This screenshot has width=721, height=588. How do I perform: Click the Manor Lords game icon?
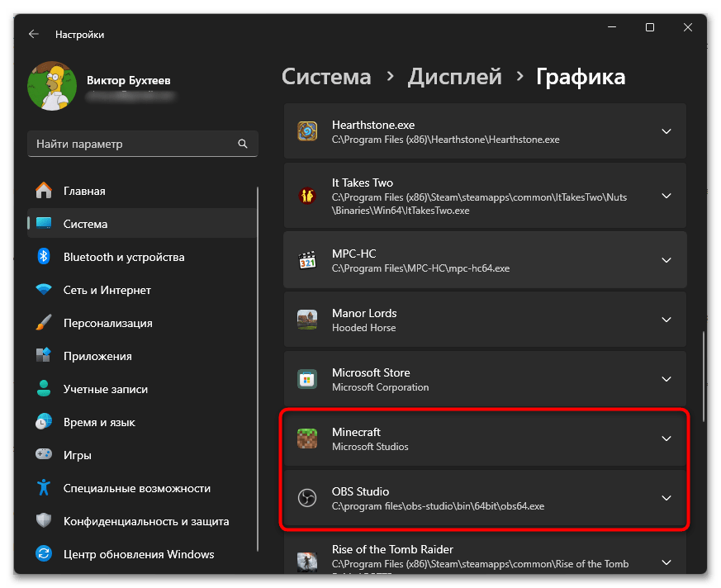click(x=307, y=320)
